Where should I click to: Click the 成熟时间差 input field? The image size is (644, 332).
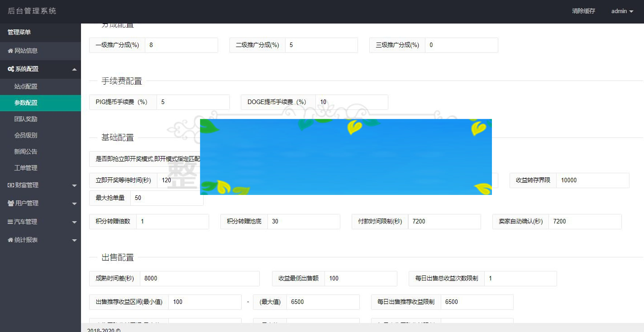(199, 279)
